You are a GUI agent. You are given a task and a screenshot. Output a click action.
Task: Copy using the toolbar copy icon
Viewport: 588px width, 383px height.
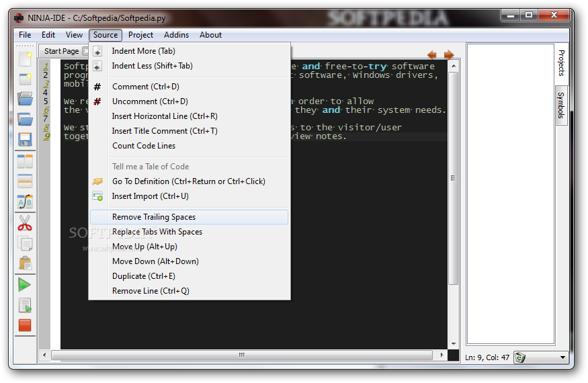[x=25, y=243]
